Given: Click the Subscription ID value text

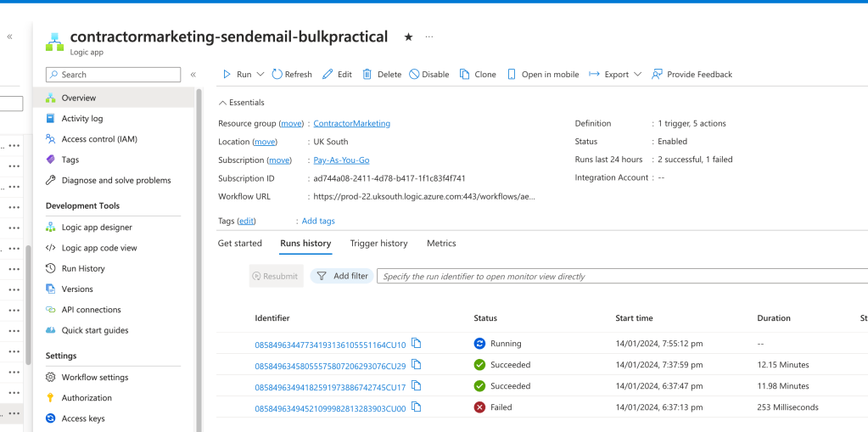Looking at the screenshot, I should 389,178.
